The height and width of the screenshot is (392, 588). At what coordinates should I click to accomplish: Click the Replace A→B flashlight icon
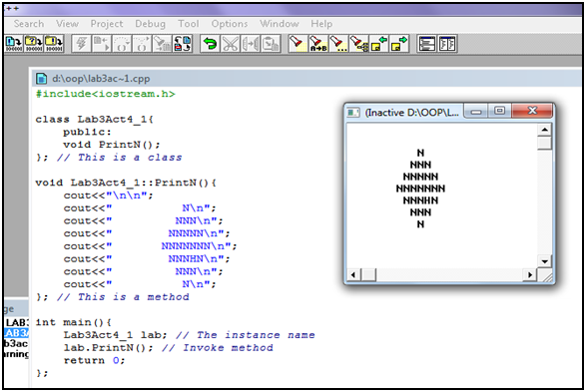tap(318, 44)
